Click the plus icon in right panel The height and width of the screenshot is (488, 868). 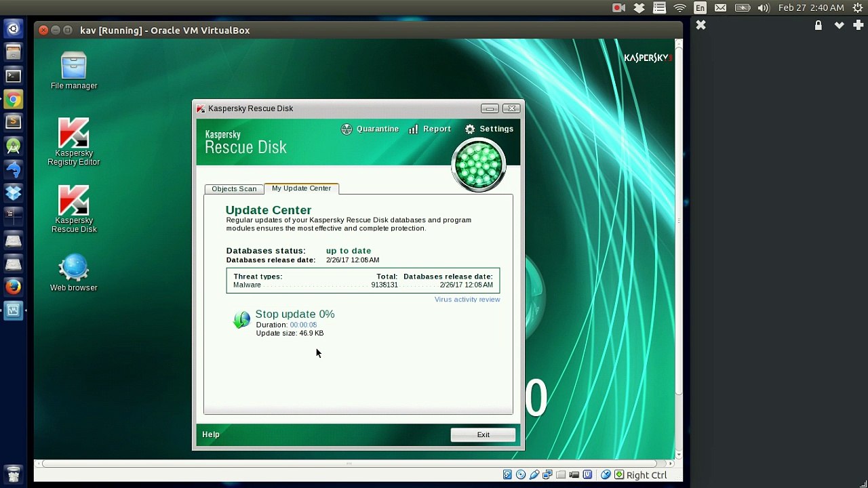click(x=858, y=25)
